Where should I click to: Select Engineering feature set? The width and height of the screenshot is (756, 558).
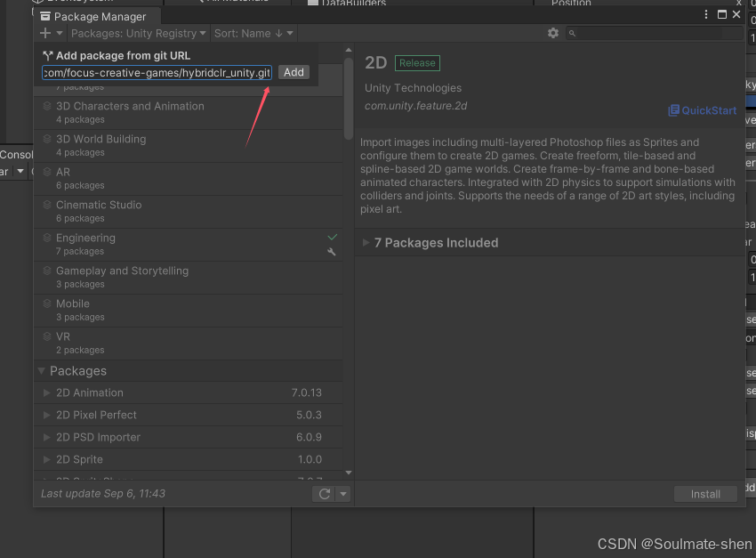coord(188,245)
